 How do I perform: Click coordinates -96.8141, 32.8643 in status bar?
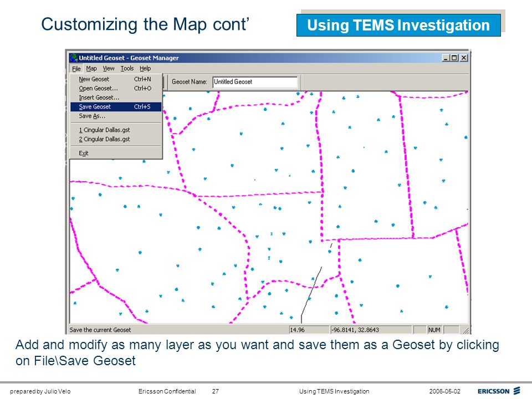click(x=371, y=330)
